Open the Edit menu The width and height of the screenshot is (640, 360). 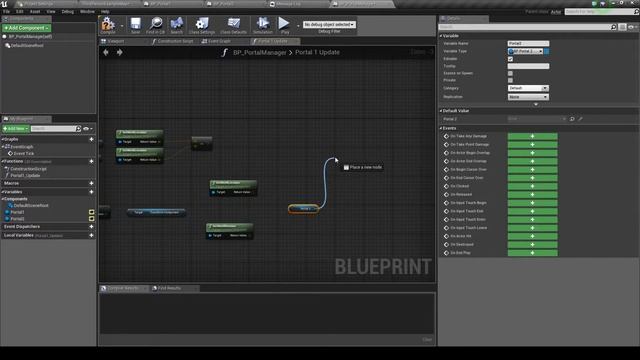(20, 11)
